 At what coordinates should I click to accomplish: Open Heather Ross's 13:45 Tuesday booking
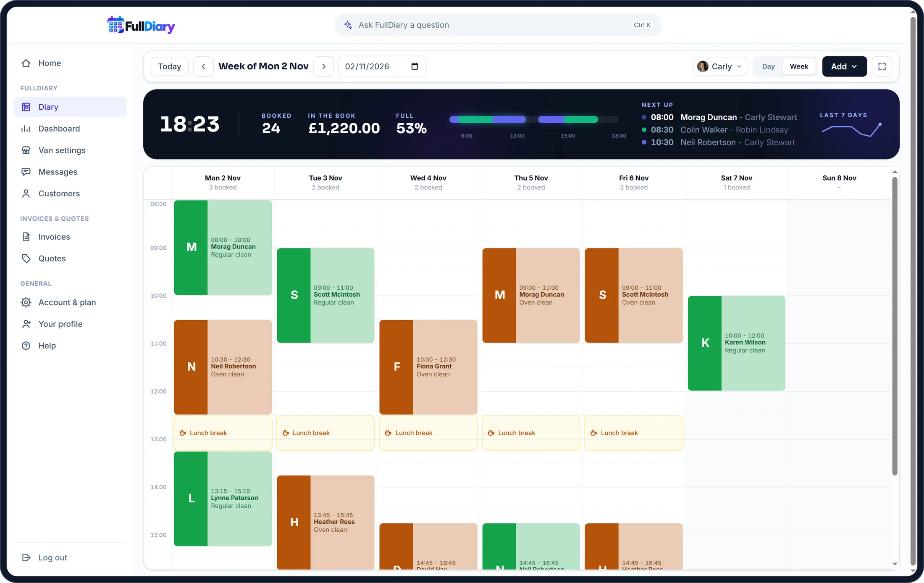coord(325,522)
